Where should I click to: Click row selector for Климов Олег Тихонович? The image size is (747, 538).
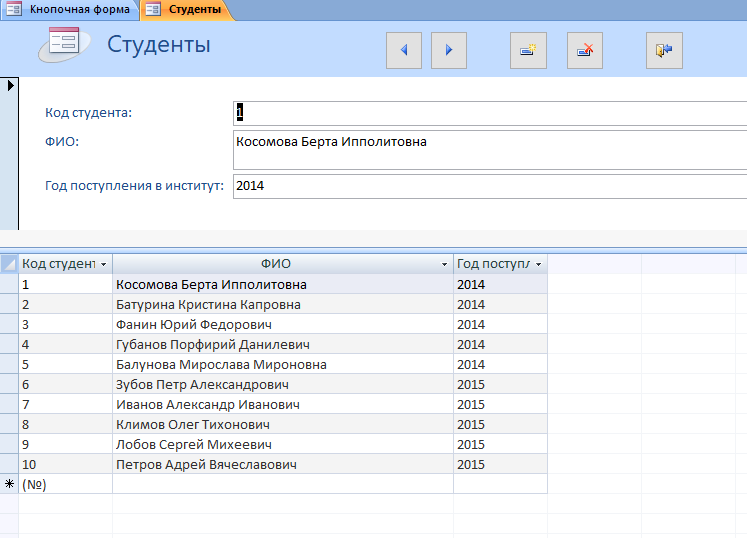[9, 425]
